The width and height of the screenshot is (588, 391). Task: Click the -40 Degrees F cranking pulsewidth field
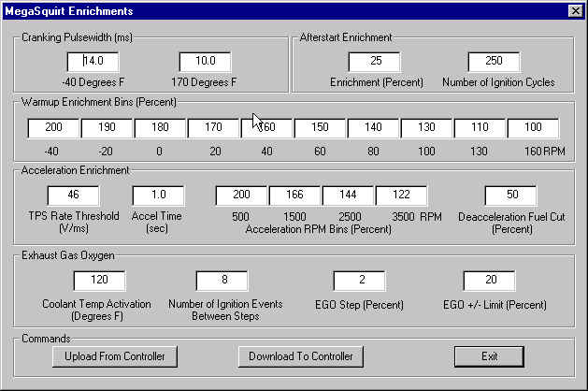93,62
